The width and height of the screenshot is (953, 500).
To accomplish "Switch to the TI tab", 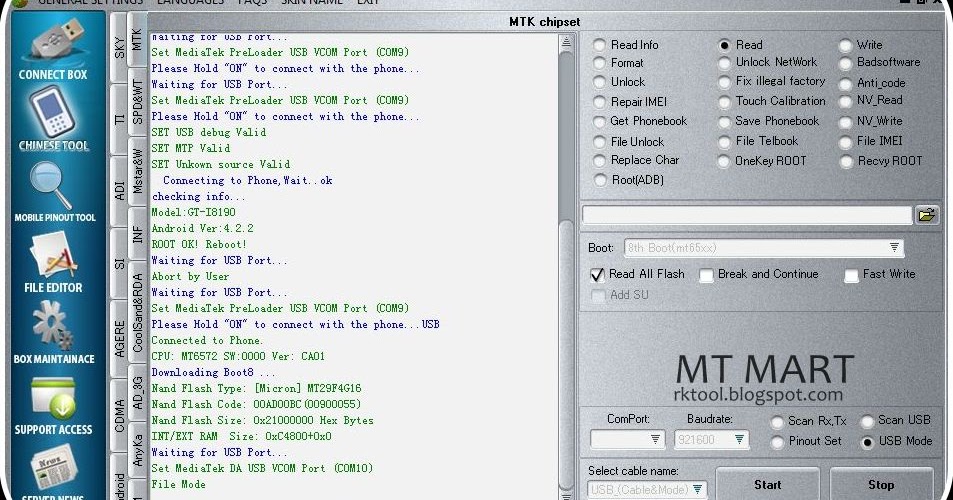I will coord(119,118).
